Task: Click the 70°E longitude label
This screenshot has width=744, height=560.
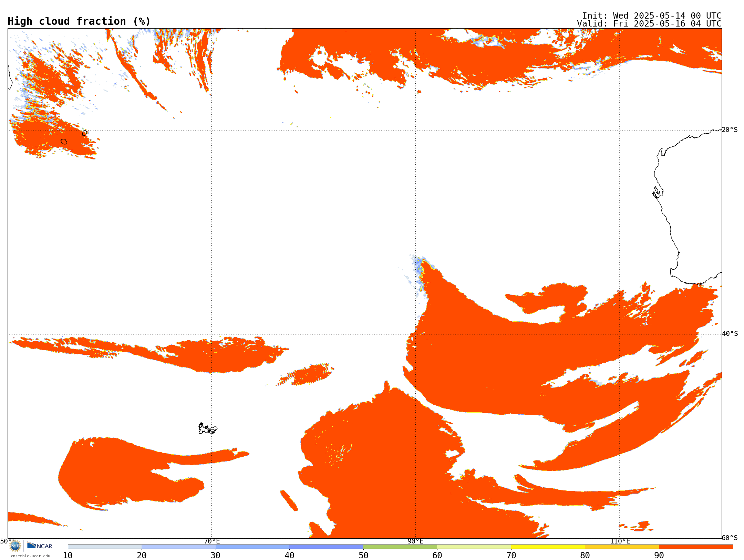Action: click(212, 541)
